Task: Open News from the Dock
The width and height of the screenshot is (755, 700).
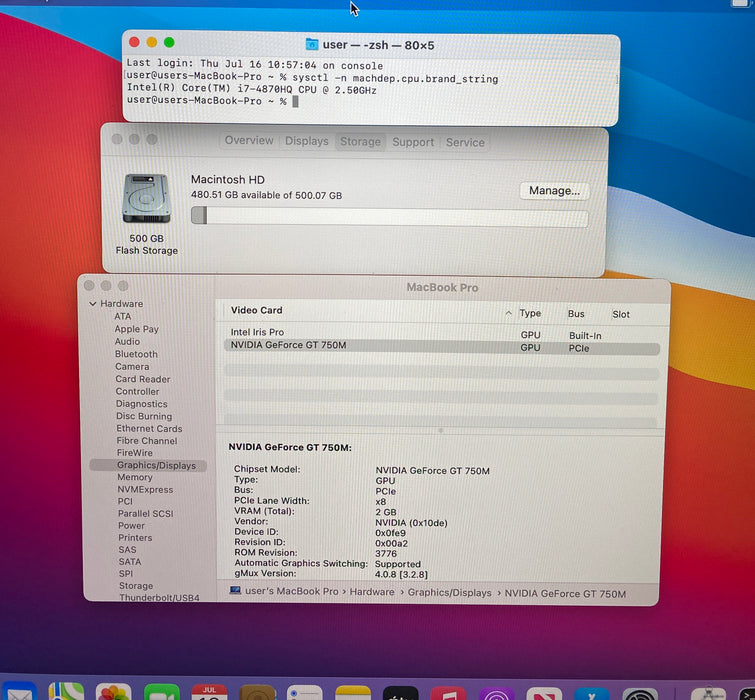Action: click(544, 694)
